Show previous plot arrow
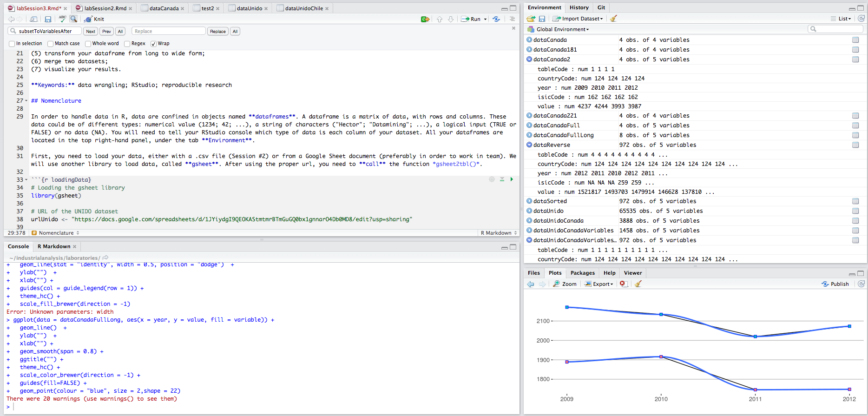Image resolution: width=868 pixels, height=416 pixels. (x=531, y=284)
